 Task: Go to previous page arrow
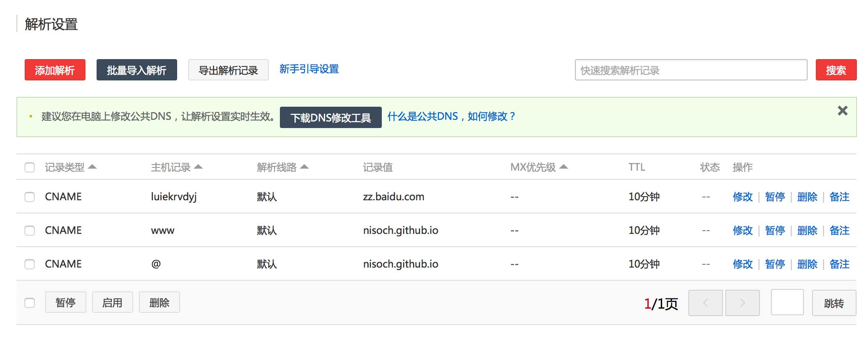point(705,303)
